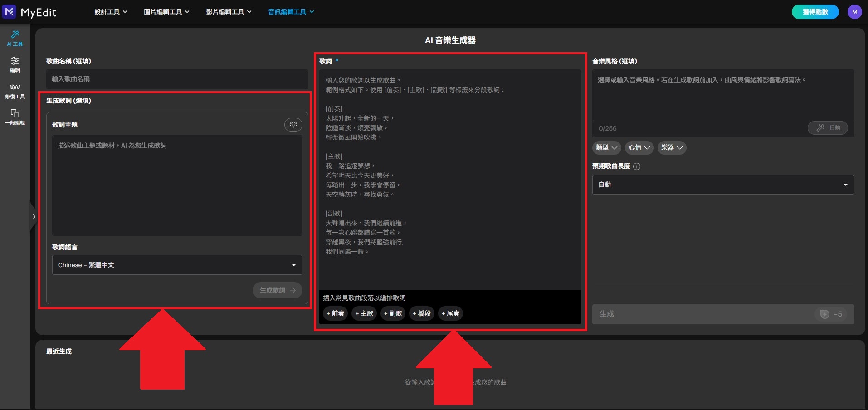
Task: Select the 修復工具 waveform icon
Action: 15,91
